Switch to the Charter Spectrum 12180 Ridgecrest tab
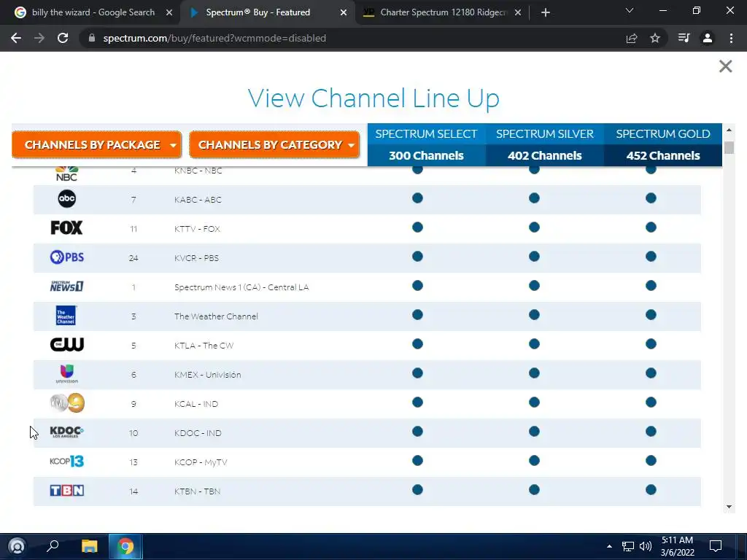Screen dimensions: 747x560 click(441, 12)
